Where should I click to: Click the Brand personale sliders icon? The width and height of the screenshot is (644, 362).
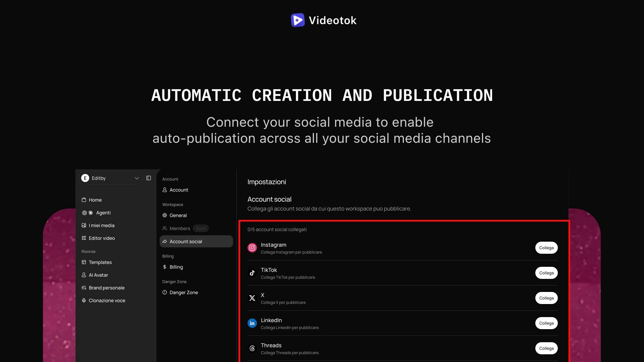84,288
